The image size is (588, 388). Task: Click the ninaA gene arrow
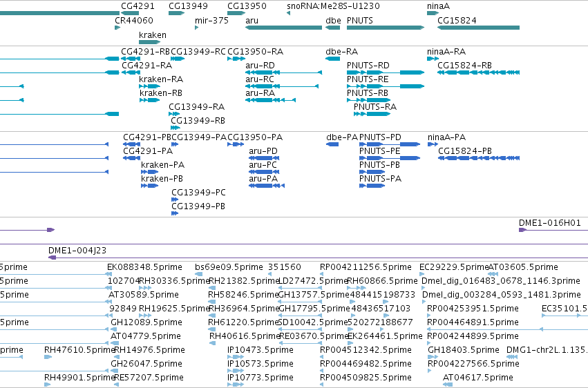433,13
